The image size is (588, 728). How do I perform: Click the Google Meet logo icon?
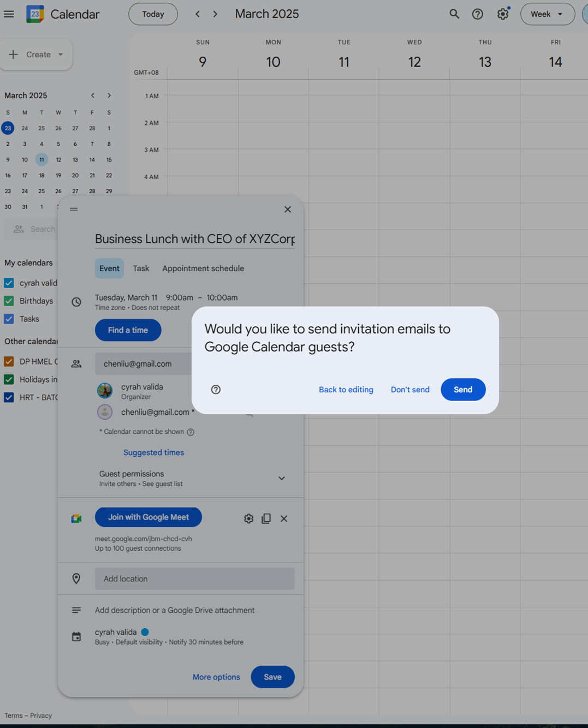point(76,518)
